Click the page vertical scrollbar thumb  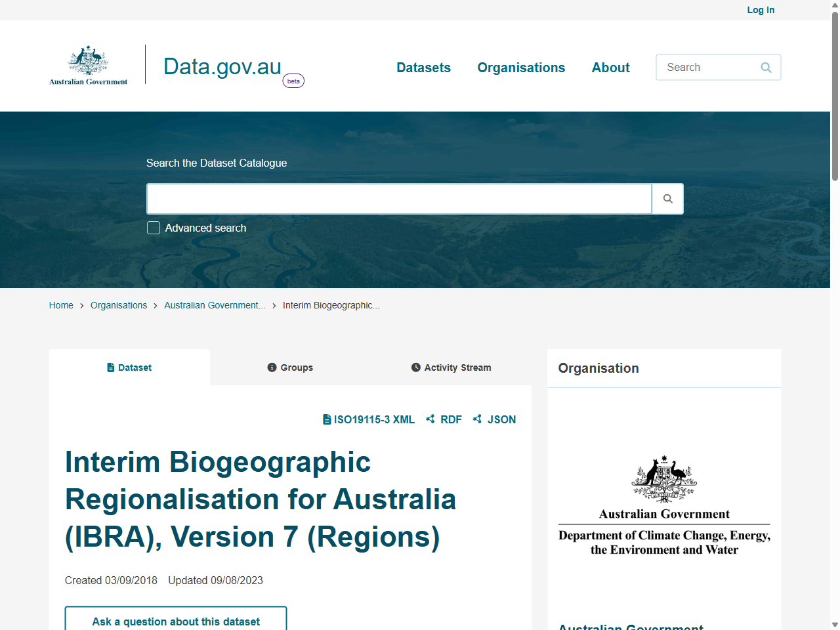pyautogui.click(x=835, y=95)
